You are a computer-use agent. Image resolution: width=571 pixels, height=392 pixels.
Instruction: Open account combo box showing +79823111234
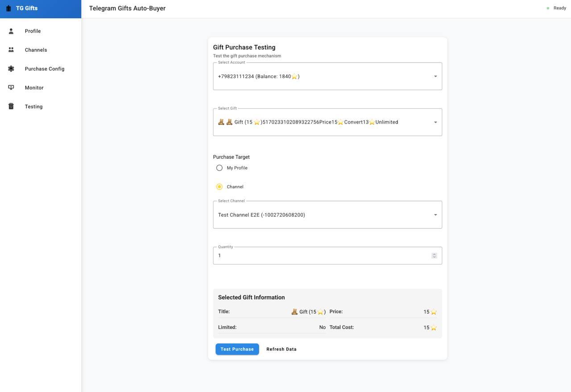click(x=327, y=76)
